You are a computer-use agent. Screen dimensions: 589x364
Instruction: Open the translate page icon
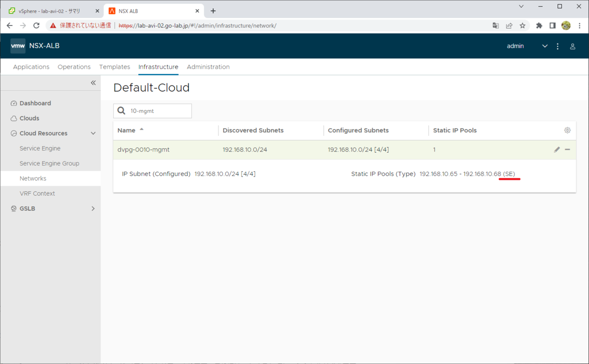pyautogui.click(x=496, y=26)
